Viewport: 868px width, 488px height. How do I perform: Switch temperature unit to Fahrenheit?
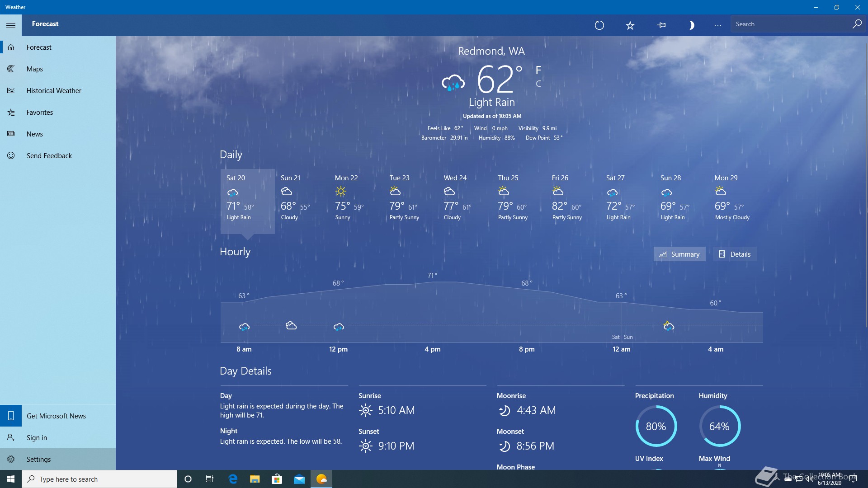click(x=538, y=70)
